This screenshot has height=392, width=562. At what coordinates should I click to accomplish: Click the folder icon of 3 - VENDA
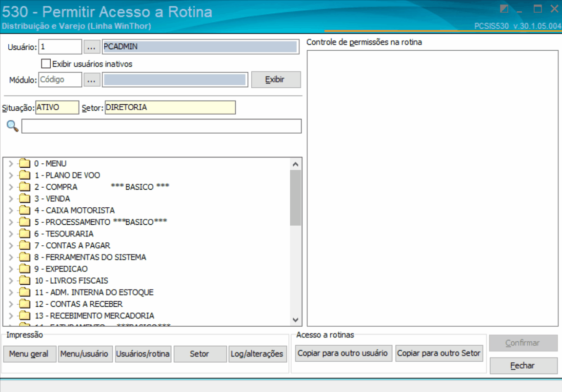(25, 198)
